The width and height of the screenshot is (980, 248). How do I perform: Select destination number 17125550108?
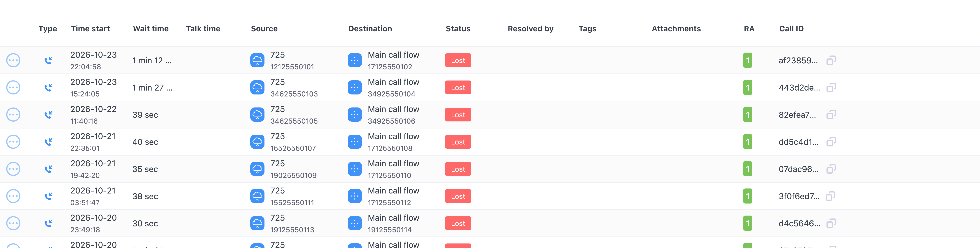390,148
